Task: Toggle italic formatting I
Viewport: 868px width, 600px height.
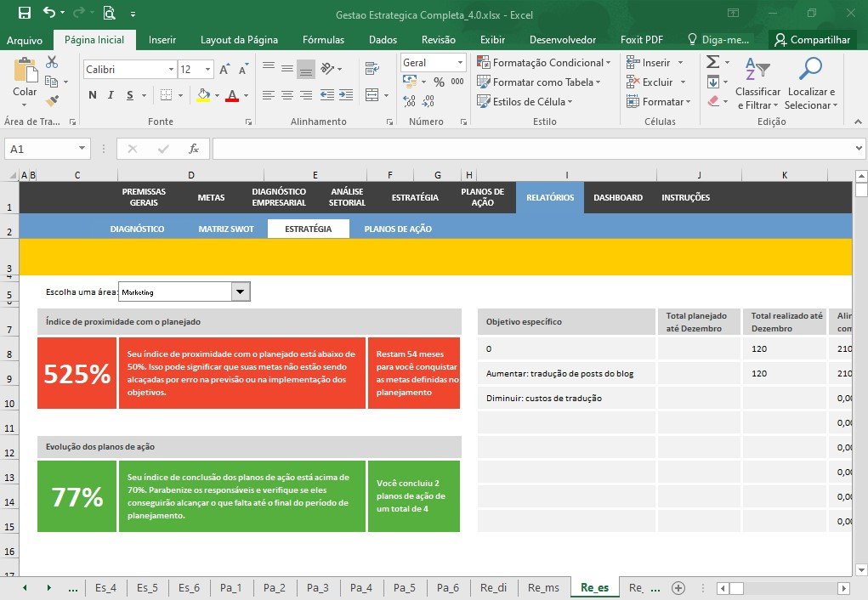Action: [x=111, y=95]
